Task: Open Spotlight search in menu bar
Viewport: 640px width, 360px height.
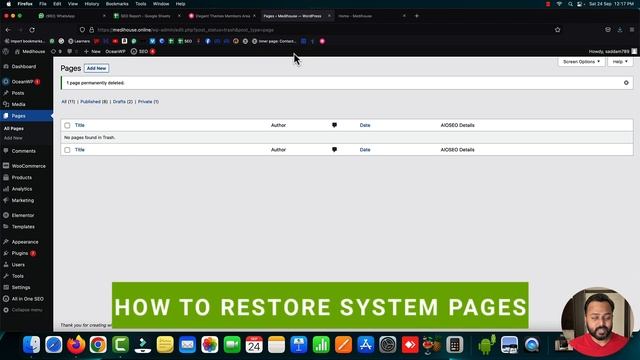Action: point(570,4)
